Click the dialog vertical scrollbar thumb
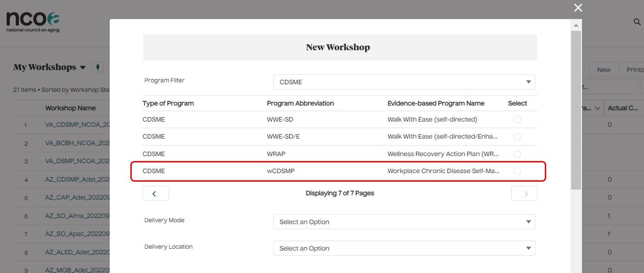 [576, 110]
